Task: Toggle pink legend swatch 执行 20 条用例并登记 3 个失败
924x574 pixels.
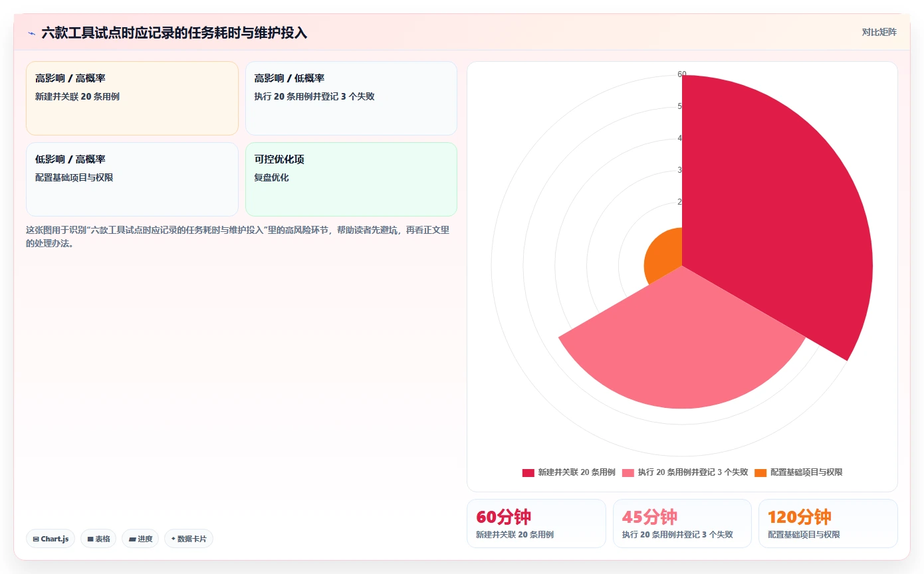Action: (628, 472)
